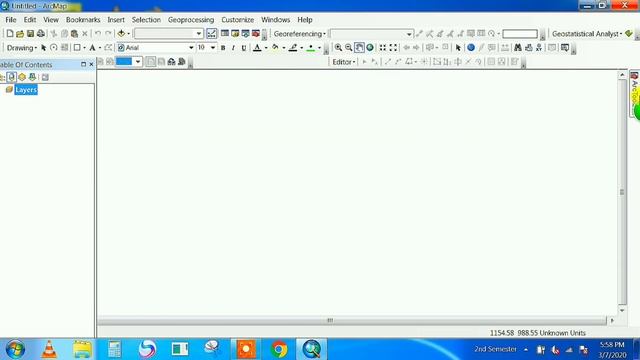Toggle Italic text formatting

[x=233, y=48]
